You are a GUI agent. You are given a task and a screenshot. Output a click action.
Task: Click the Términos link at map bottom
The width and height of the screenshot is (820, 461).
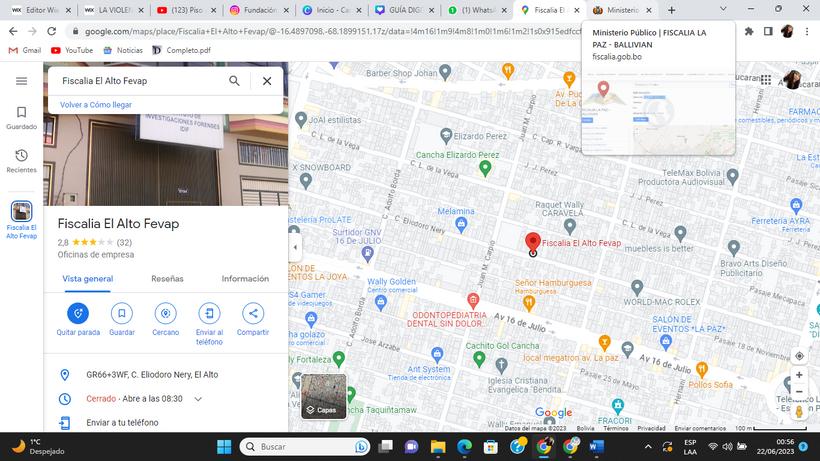616,428
